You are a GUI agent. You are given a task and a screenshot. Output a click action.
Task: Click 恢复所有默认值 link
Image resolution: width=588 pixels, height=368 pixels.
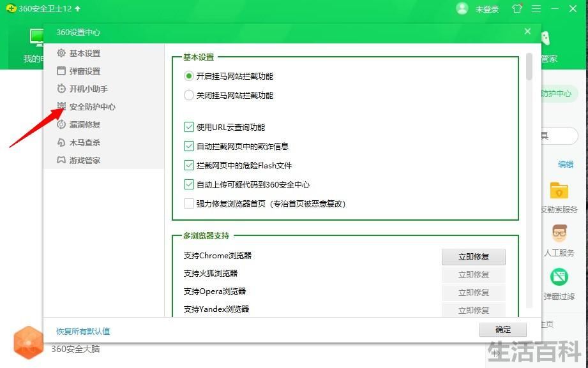pos(83,331)
